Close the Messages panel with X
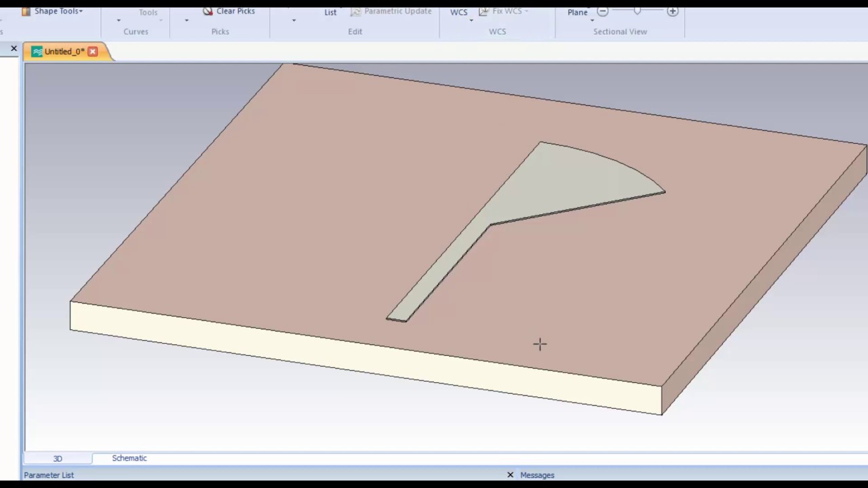This screenshot has width=868, height=488. coord(510,475)
